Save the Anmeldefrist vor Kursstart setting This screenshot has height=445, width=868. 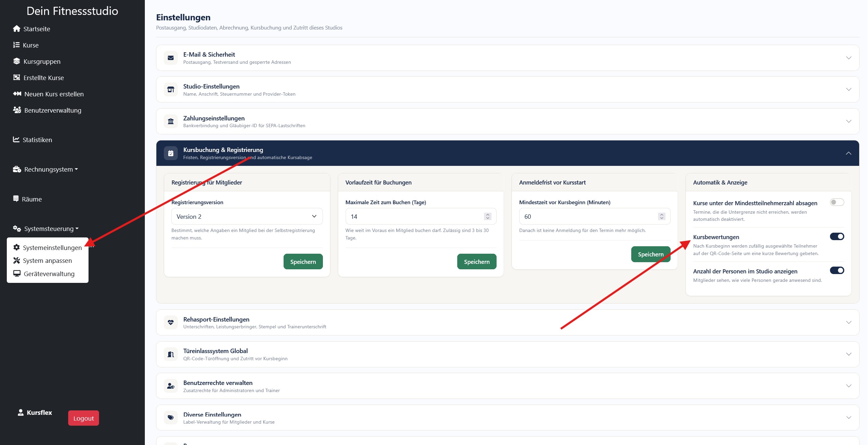[651, 254]
